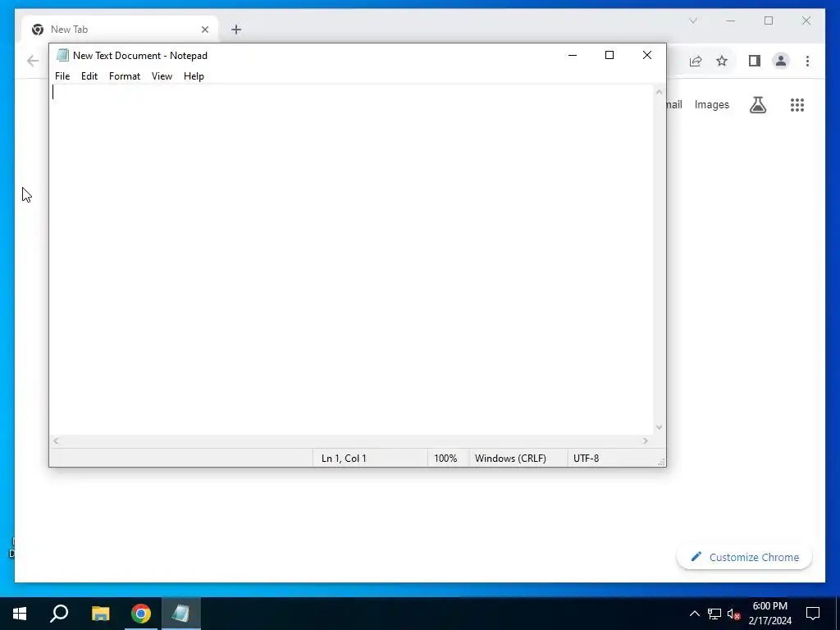Open Chrome tab search dropdown chevron
This screenshot has width=840, height=630.
tap(692, 21)
